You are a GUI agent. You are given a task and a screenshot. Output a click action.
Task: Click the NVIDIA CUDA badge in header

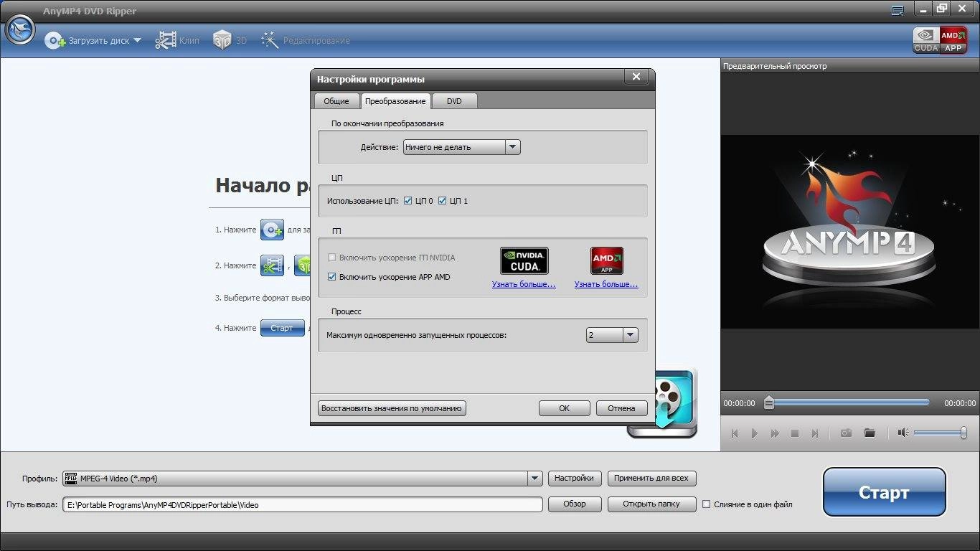point(926,40)
